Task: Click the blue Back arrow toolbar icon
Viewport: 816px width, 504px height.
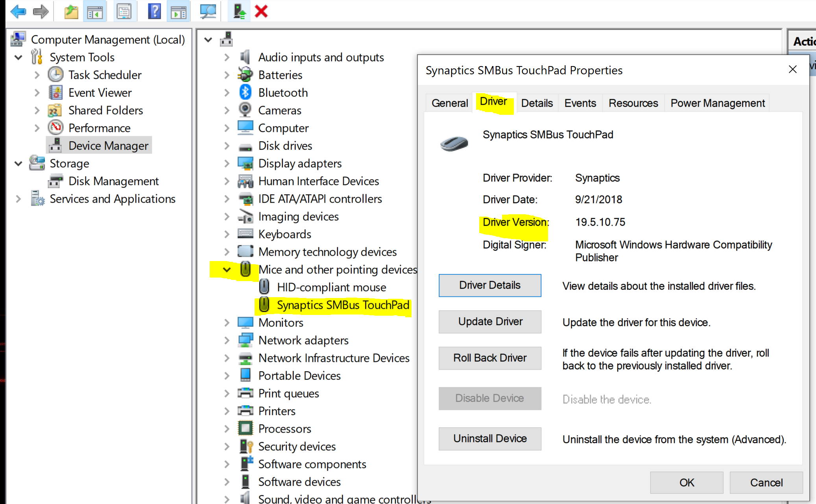Action: [18, 11]
